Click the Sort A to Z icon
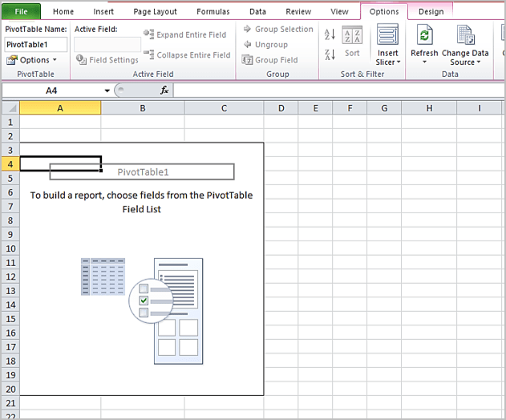The height and width of the screenshot is (420, 506). [330, 34]
